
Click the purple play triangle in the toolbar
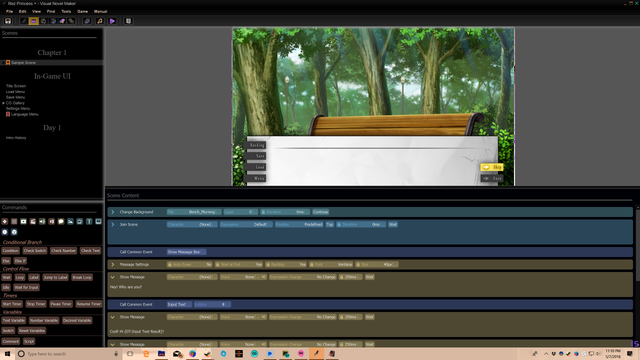click(112, 21)
